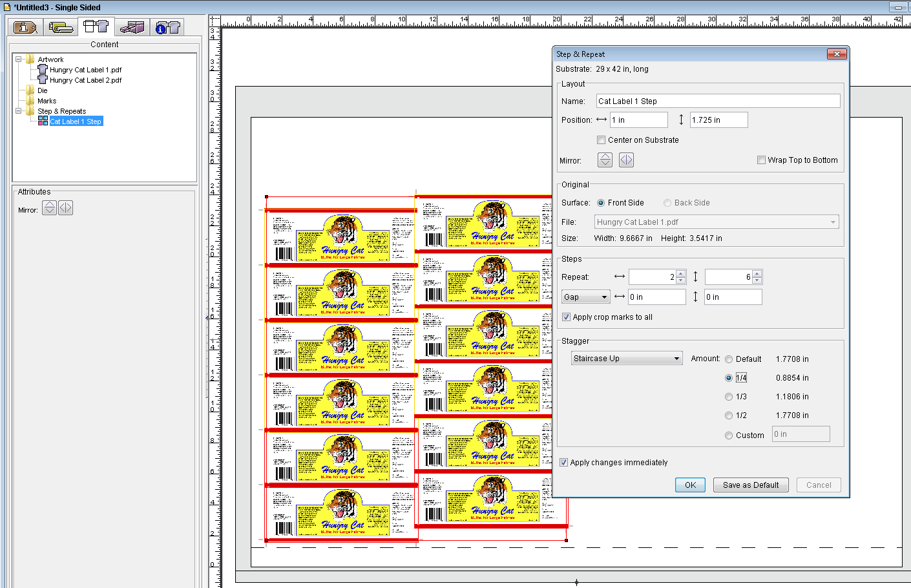Click Save as Default button

click(750, 485)
